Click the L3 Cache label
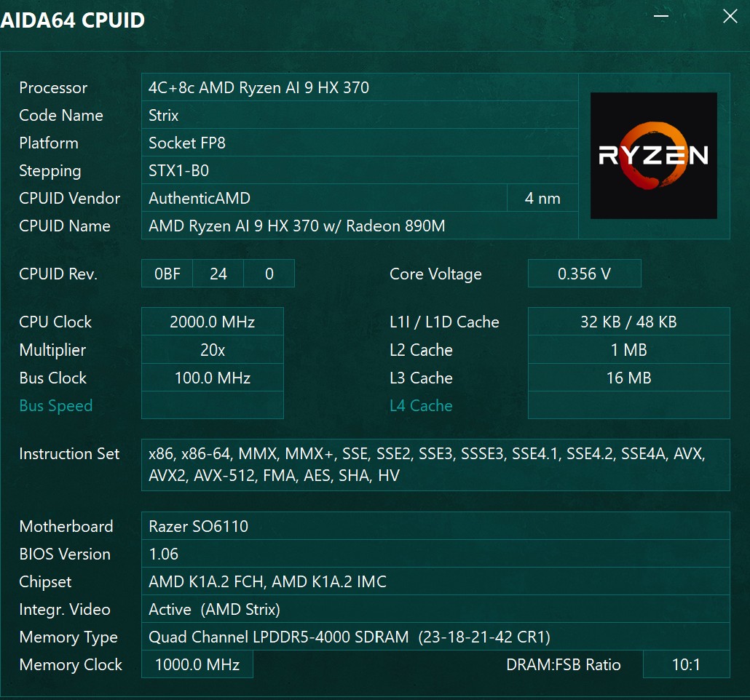The width and height of the screenshot is (750, 700). coord(421,378)
